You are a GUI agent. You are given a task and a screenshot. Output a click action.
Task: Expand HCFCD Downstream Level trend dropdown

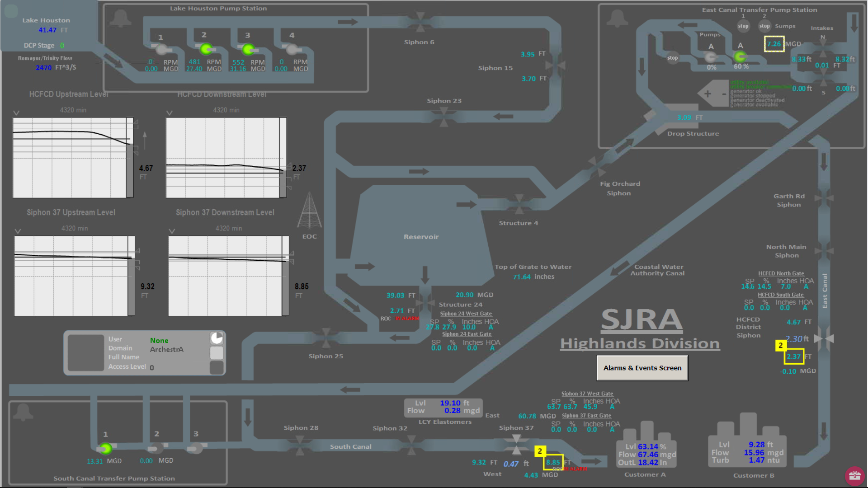[170, 113]
